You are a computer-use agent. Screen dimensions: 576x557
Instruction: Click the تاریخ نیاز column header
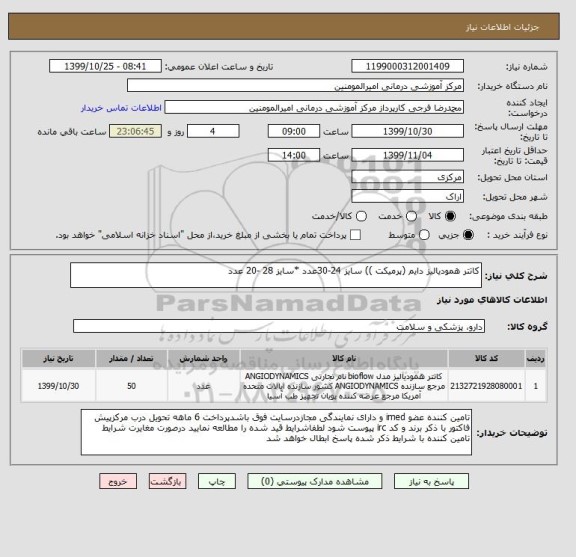pos(58,359)
